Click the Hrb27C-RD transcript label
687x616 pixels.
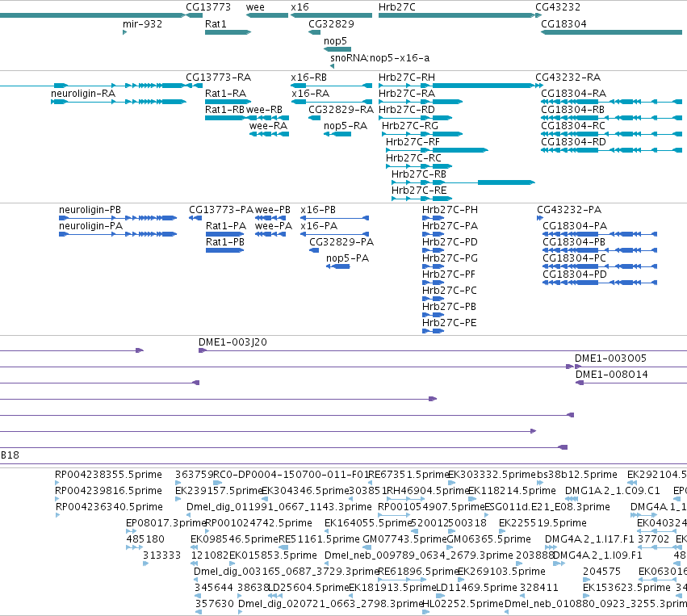coord(407,110)
